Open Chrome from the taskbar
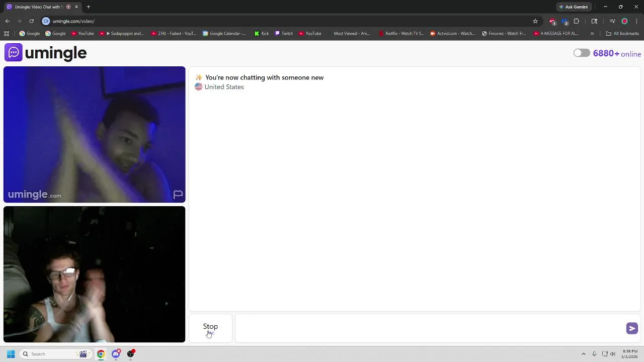Image resolution: width=644 pixels, height=362 pixels. coord(101,354)
